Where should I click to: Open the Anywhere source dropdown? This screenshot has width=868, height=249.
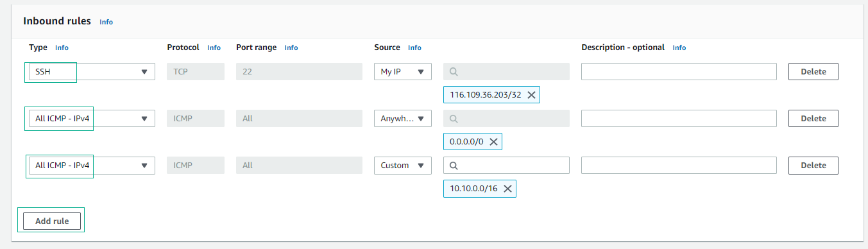(x=403, y=118)
